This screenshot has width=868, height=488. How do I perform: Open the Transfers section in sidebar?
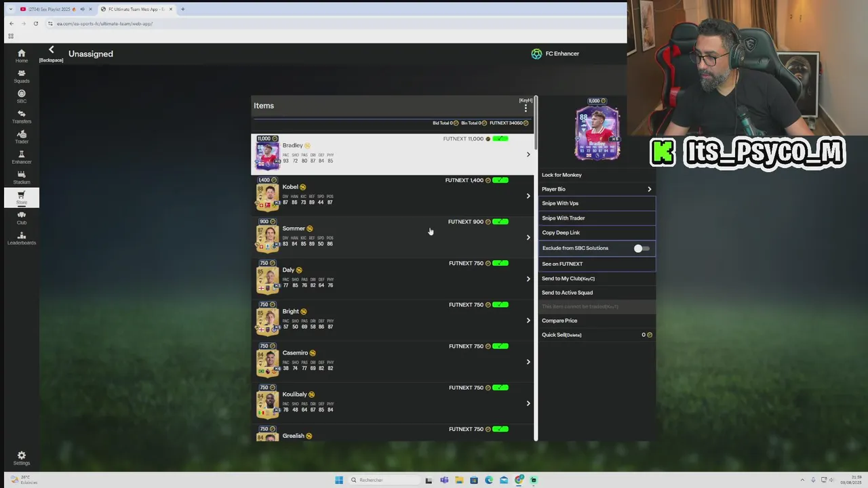click(x=21, y=117)
